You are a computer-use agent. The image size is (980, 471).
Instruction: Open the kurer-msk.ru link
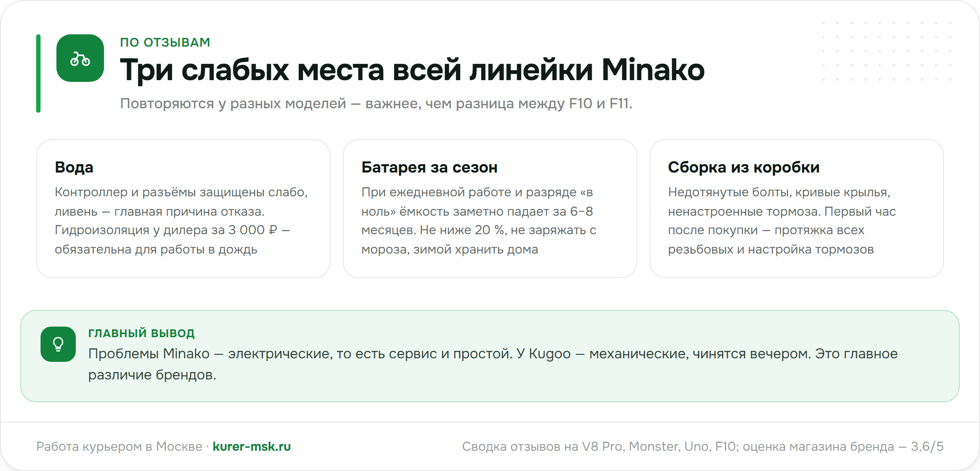coord(252,446)
